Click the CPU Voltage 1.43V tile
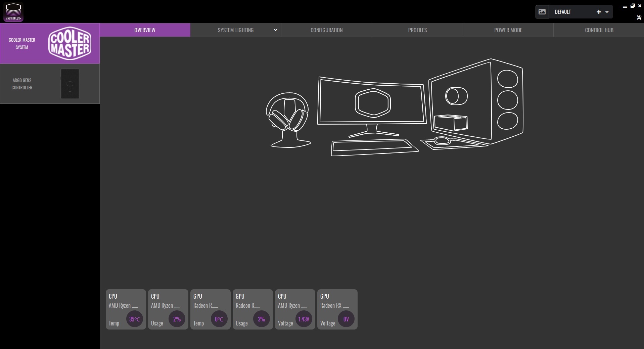 [x=295, y=309]
